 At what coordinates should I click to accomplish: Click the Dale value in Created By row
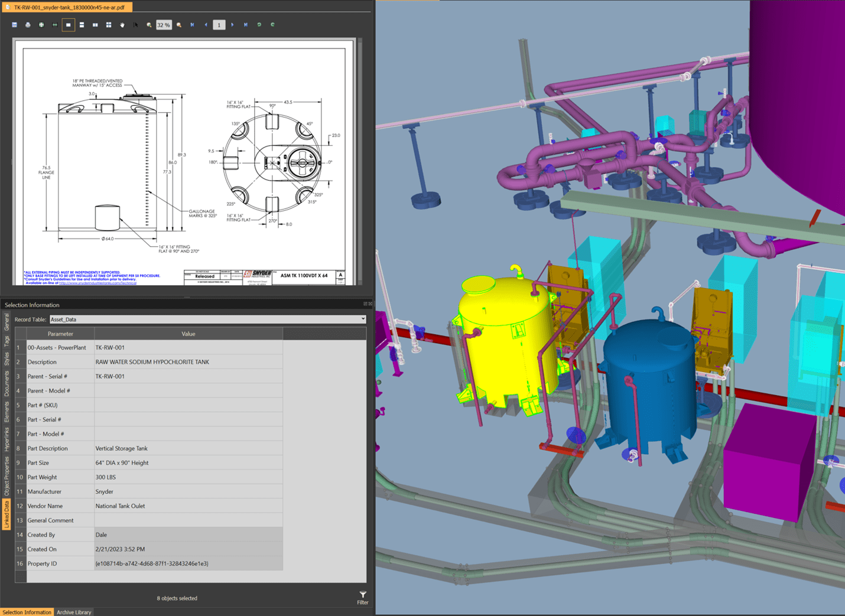pyautogui.click(x=188, y=535)
